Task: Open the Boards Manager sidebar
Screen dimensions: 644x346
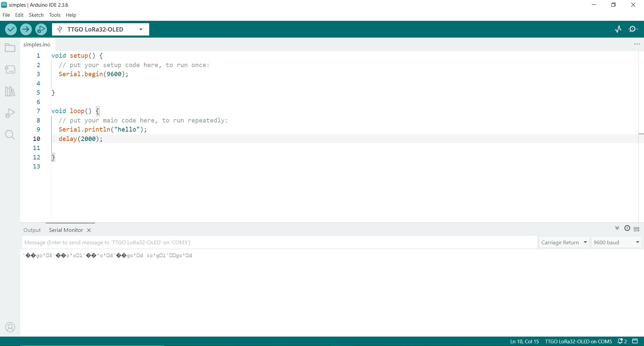Action: click(10, 69)
